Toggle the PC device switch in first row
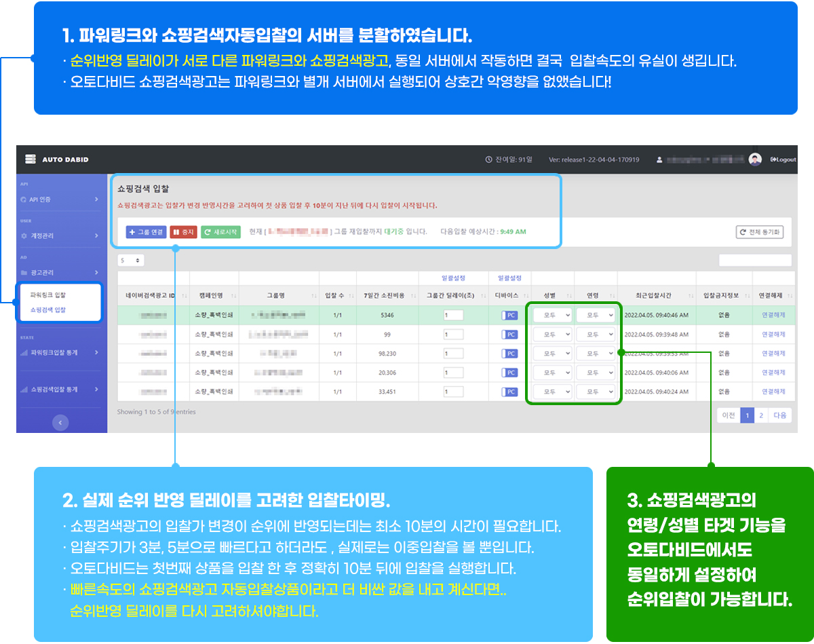This screenshot has height=644, width=814. tap(509, 316)
